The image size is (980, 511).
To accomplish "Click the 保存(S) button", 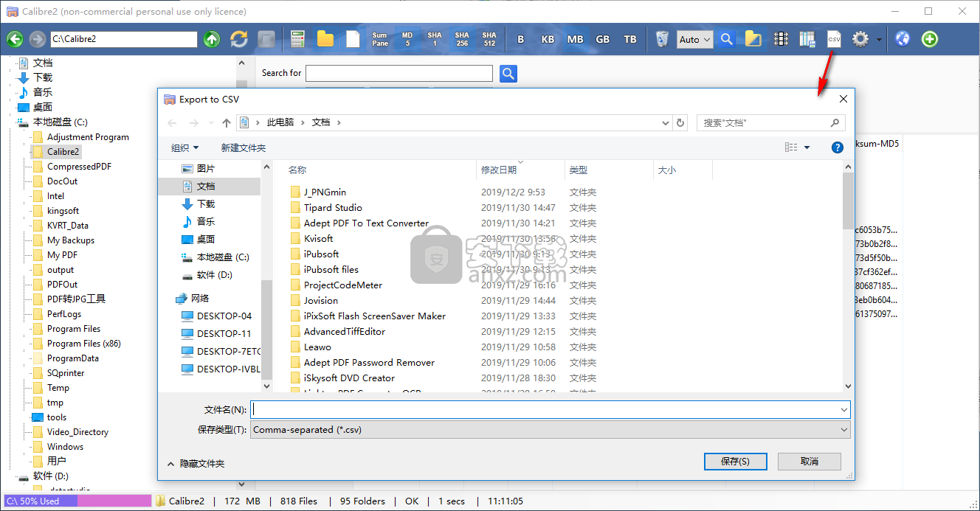I will click(x=736, y=461).
